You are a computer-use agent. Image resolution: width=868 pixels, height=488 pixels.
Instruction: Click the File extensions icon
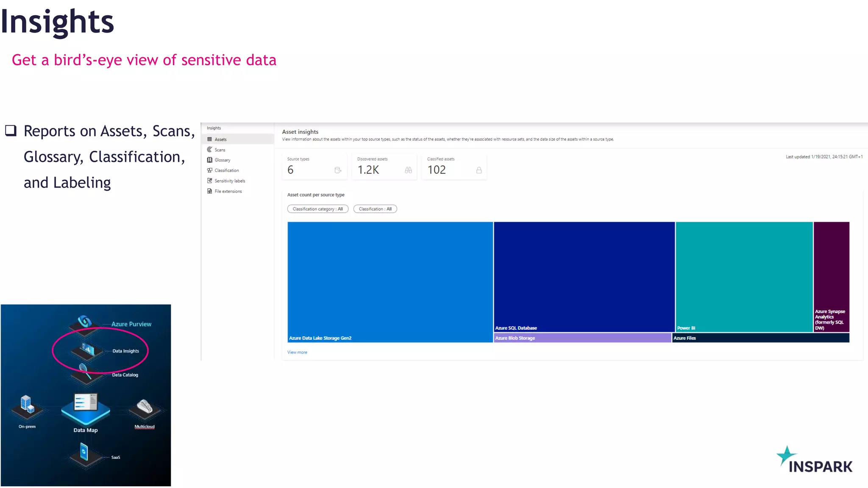(x=209, y=191)
